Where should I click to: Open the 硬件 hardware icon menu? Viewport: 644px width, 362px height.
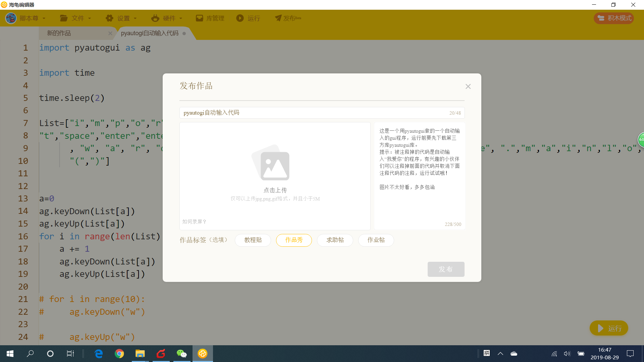(x=155, y=18)
